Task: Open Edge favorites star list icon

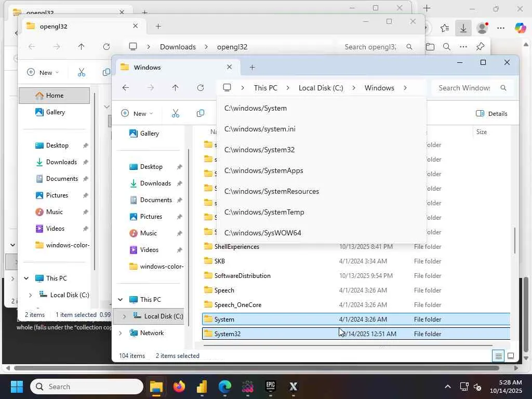Action: (x=445, y=28)
